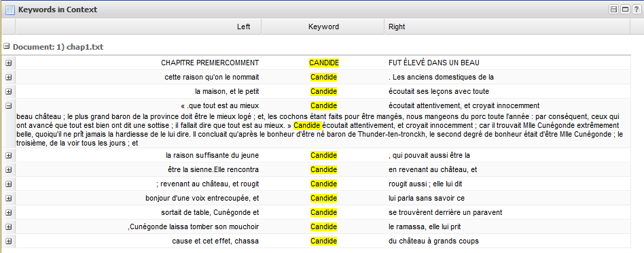Expand the 'la maison, et le petit' row
The image size is (644, 253).
pyautogui.click(x=9, y=91)
